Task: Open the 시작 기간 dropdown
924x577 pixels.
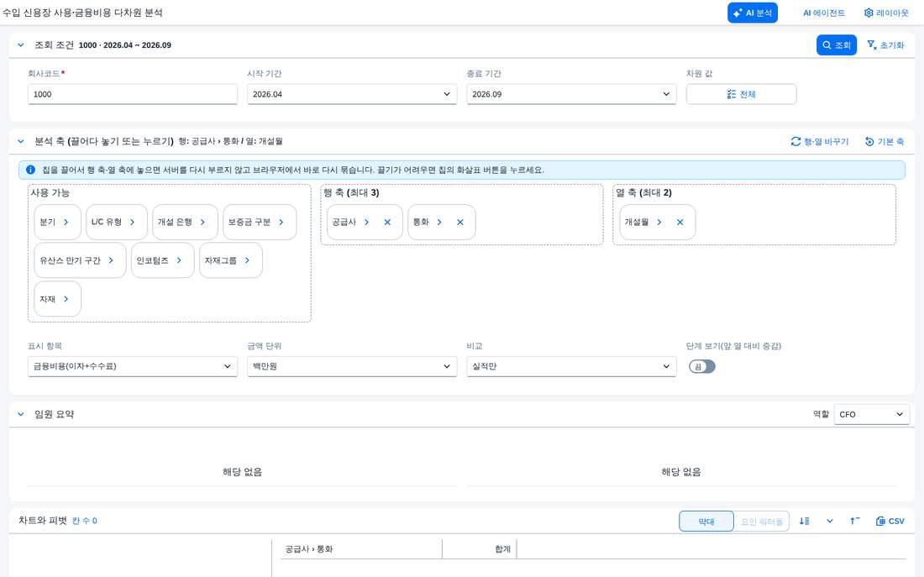Action: click(352, 94)
